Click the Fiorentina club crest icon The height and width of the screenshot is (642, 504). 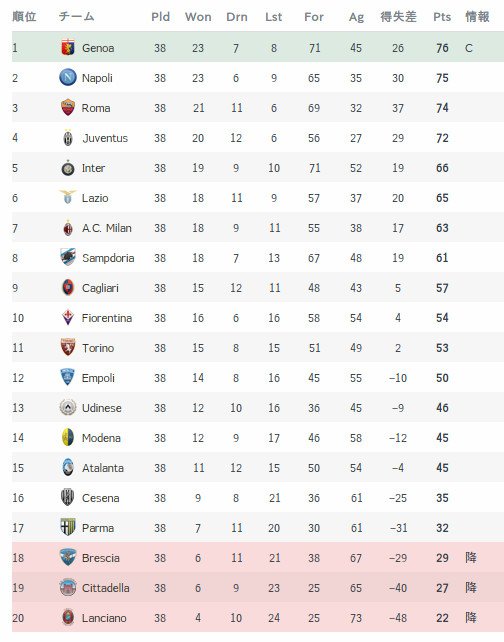(68, 317)
